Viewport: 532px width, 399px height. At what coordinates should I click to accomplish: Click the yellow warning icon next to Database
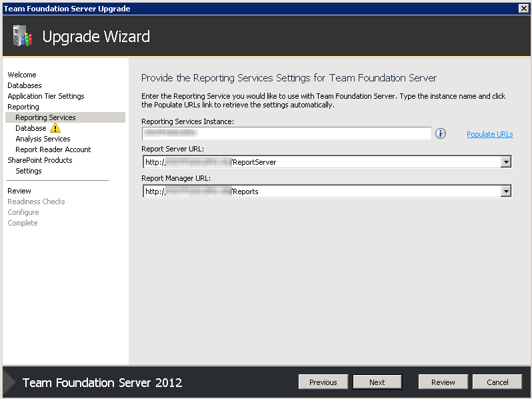[55, 128]
